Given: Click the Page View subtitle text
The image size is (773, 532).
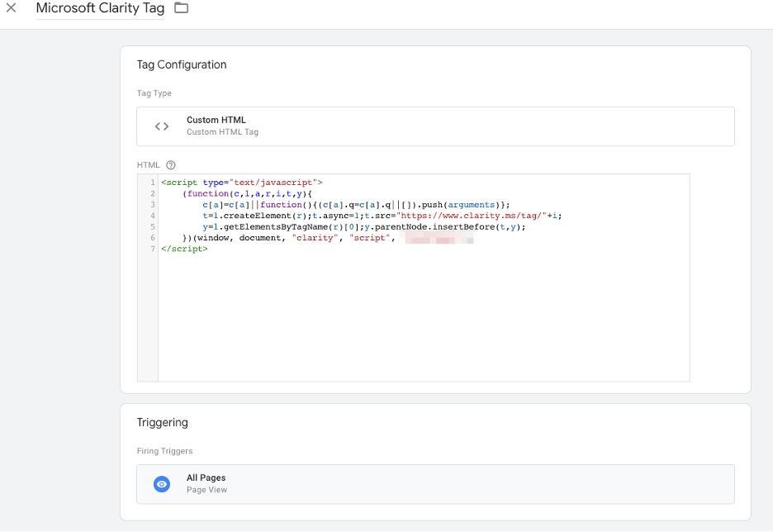Looking at the screenshot, I should coord(206,490).
